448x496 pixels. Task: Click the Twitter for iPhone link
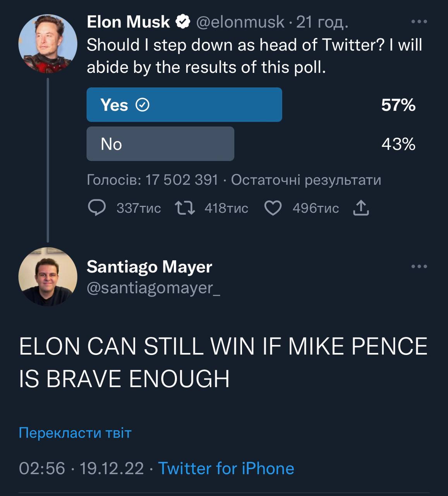(x=226, y=468)
